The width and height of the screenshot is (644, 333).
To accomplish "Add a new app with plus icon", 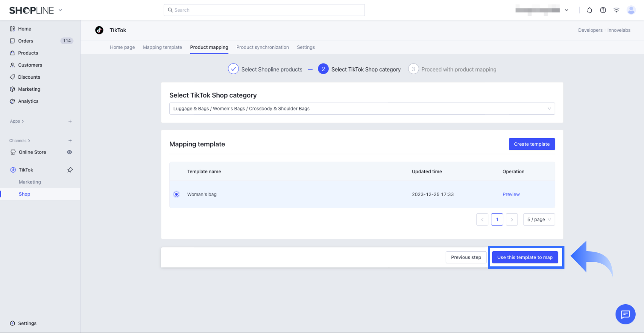I will click(70, 121).
